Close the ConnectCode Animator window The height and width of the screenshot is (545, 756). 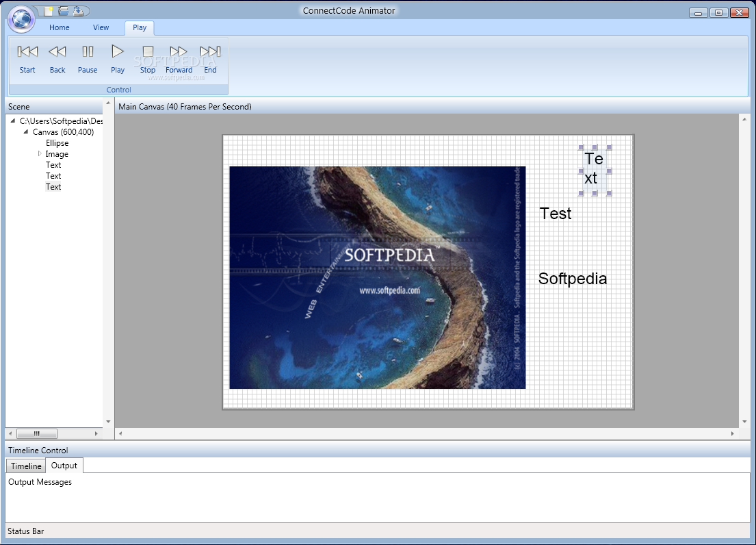tap(739, 12)
